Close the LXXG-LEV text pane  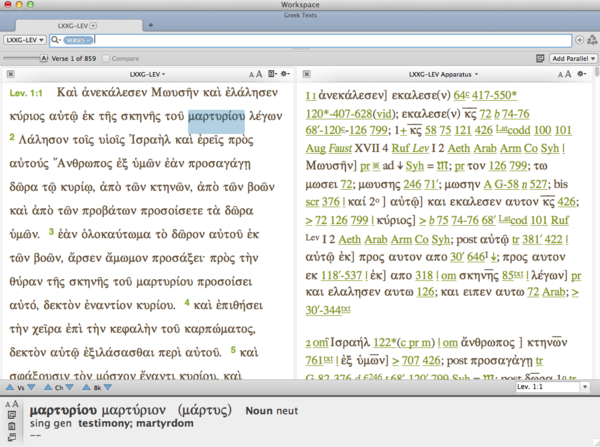(11, 74)
